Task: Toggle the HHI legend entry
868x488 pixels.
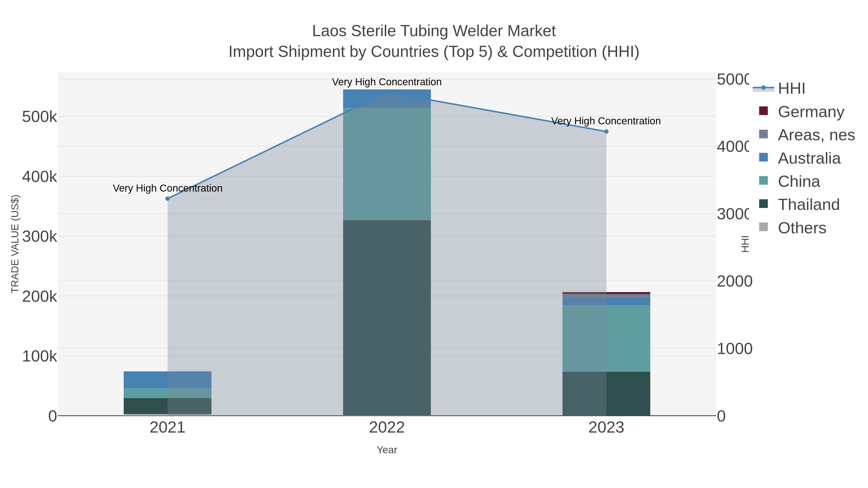Action: point(779,89)
